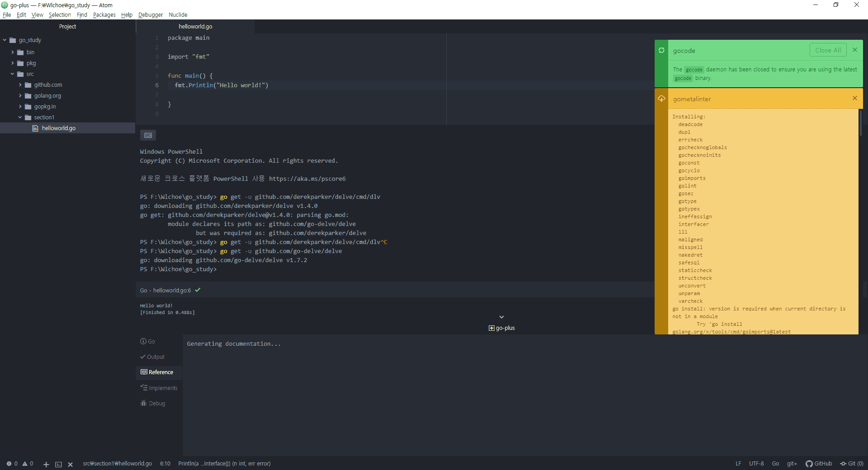Image resolution: width=868 pixels, height=470 pixels.
Task: Open the File menu
Action: click(x=7, y=15)
